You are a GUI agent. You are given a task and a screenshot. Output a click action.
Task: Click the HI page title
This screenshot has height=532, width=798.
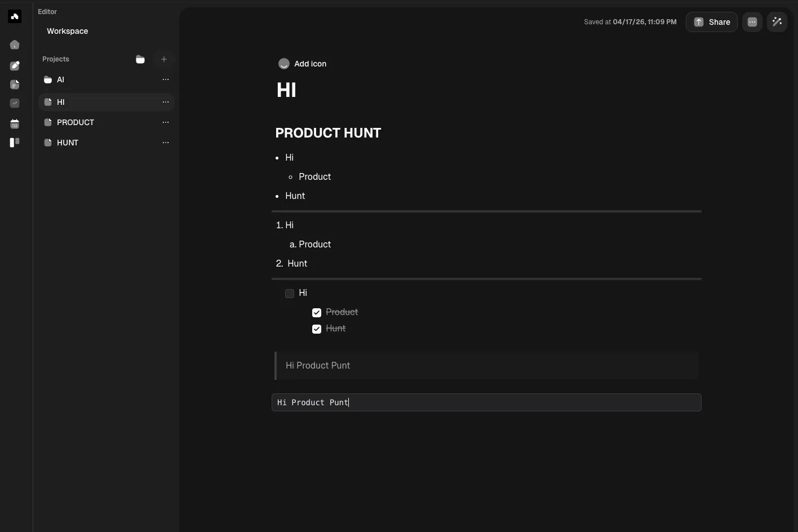click(286, 90)
